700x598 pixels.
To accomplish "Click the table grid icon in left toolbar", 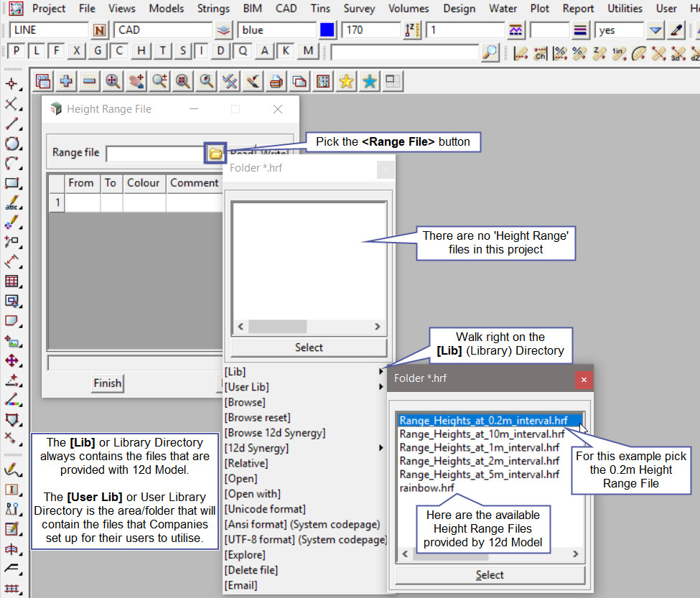I will point(11,281).
